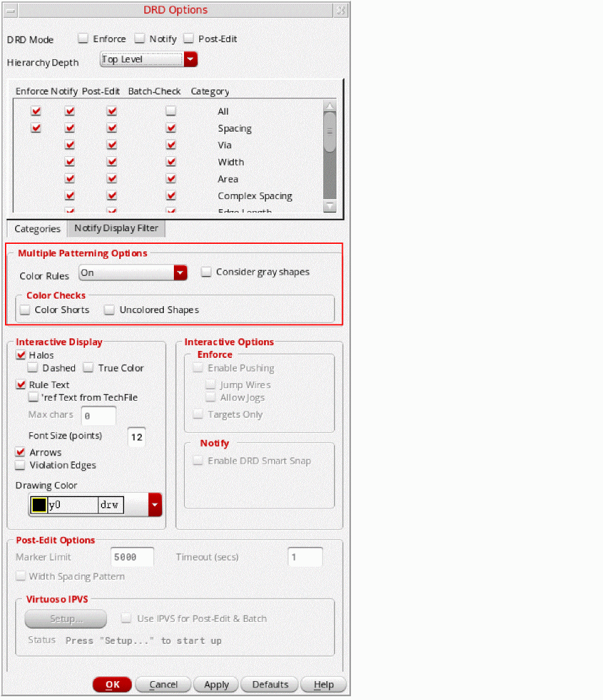Screen dimensions: 603x700
Task: Switch to the Notify Display Filter tab
Action: [x=116, y=228]
